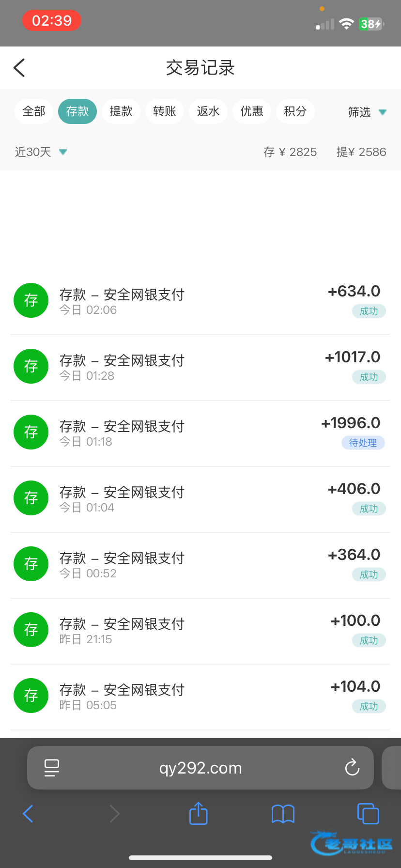Click the Safari reload icon

point(352,768)
